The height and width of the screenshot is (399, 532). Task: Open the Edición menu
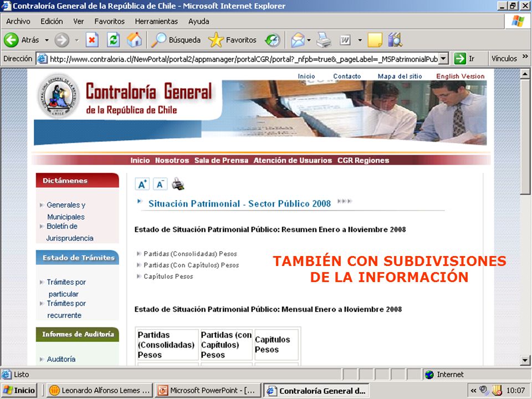click(x=52, y=22)
